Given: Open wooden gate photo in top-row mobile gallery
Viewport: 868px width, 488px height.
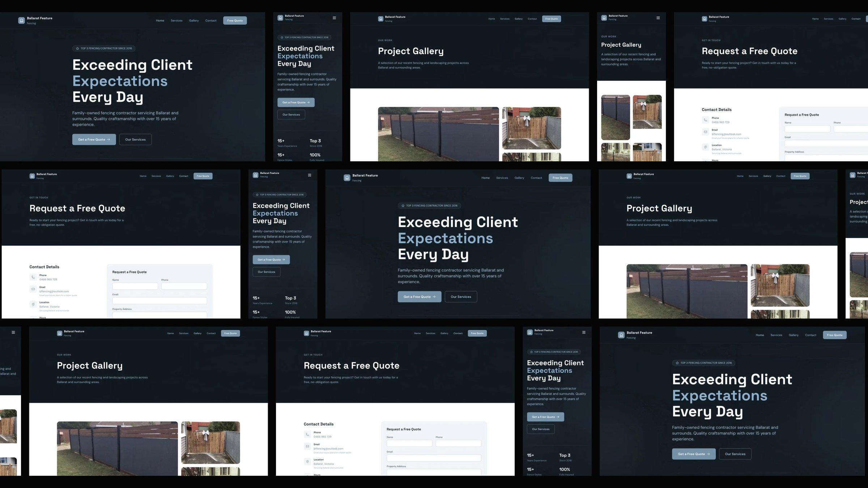Looking at the screenshot, I should (x=647, y=112).
